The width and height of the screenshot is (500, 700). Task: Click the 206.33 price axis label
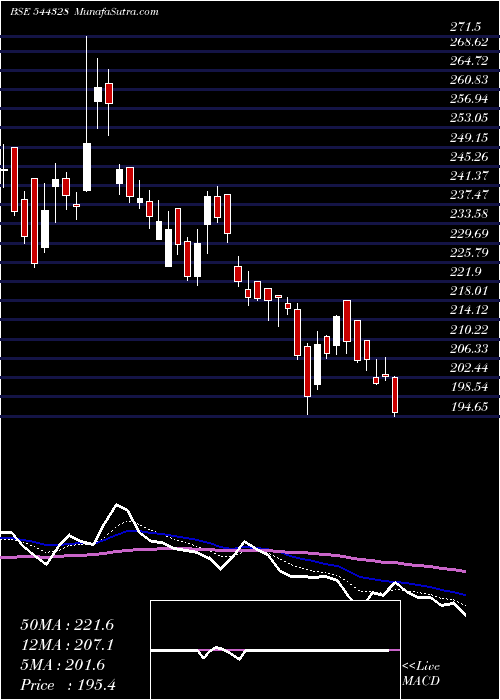coord(469,349)
